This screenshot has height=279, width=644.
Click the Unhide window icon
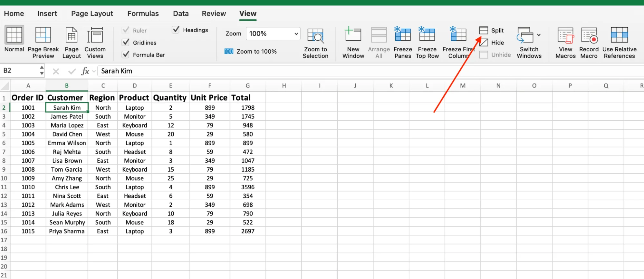(484, 55)
